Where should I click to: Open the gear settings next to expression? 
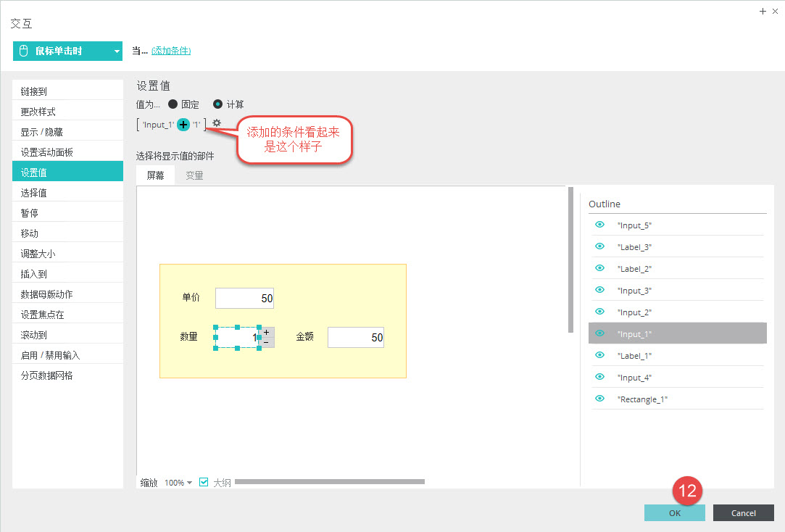[x=216, y=123]
